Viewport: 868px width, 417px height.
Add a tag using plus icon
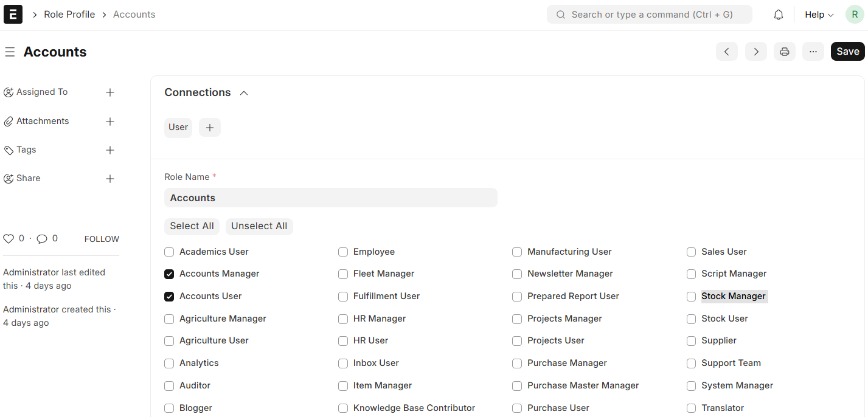(110, 150)
